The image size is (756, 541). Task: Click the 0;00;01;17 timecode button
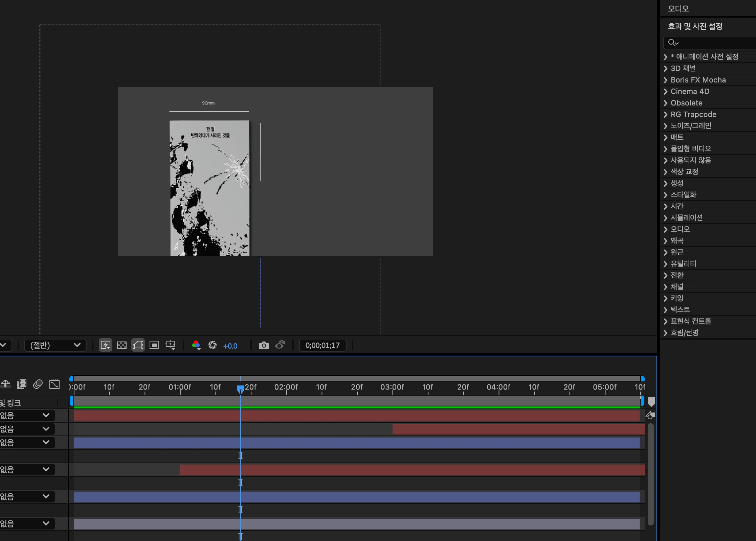[323, 345]
